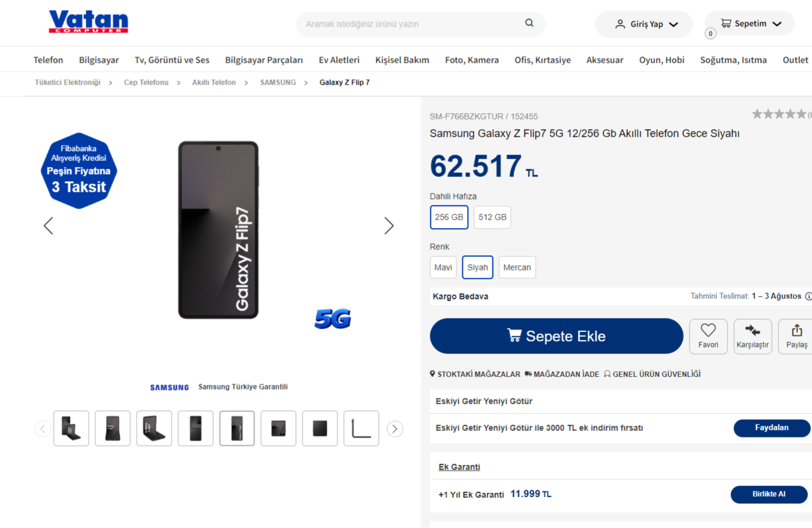
Task: Go to Cep Telefonu breadcrumb
Action: (146, 82)
